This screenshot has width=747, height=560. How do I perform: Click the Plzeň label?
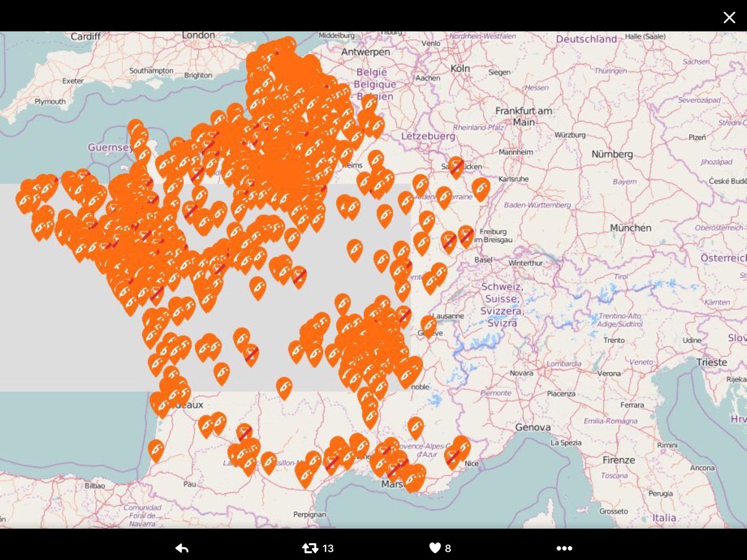pos(697,136)
